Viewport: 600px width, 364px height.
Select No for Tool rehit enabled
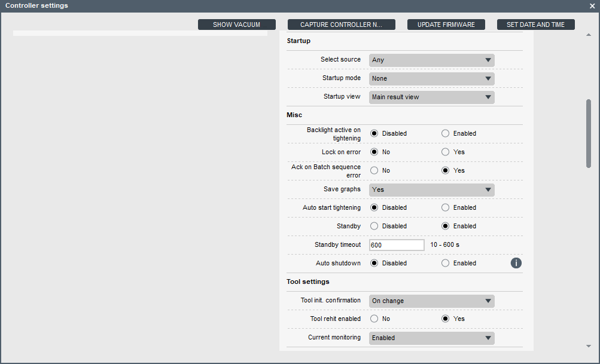(x=374, y=319)
